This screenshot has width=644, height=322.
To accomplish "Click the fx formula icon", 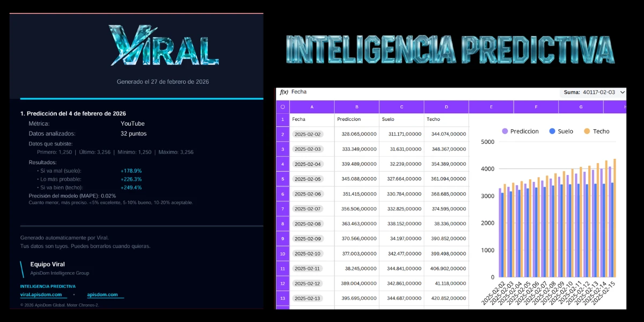I will [x=283, y=92].
